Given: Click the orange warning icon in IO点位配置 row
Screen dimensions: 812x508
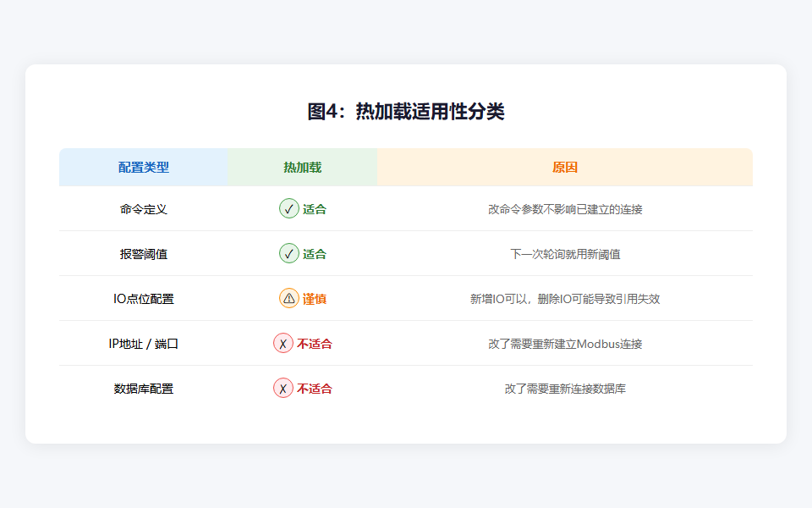Looking at the screenshot, I should 289,299.
